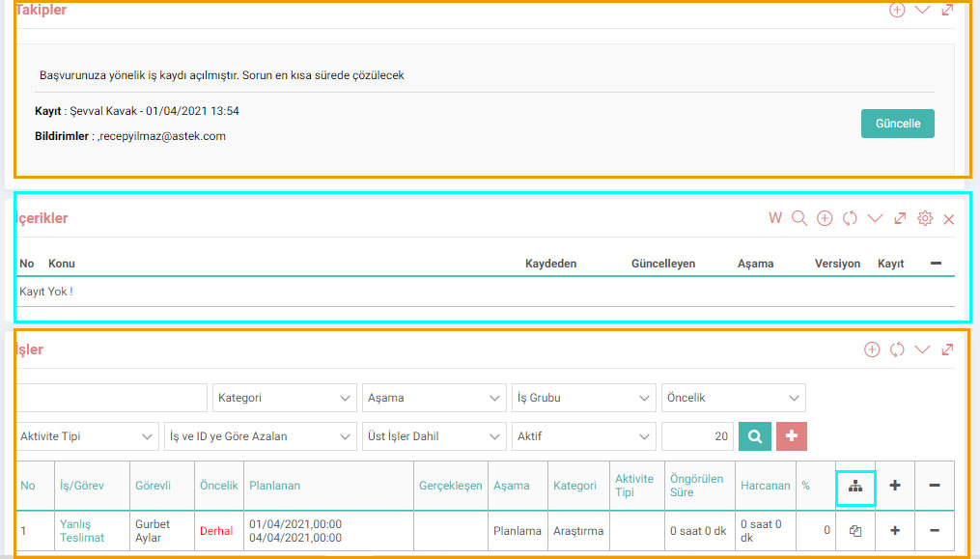Click the green search button in İşler
Image resolution: width=980 pixels, height=559 pixels.
(x=754, y=436)
